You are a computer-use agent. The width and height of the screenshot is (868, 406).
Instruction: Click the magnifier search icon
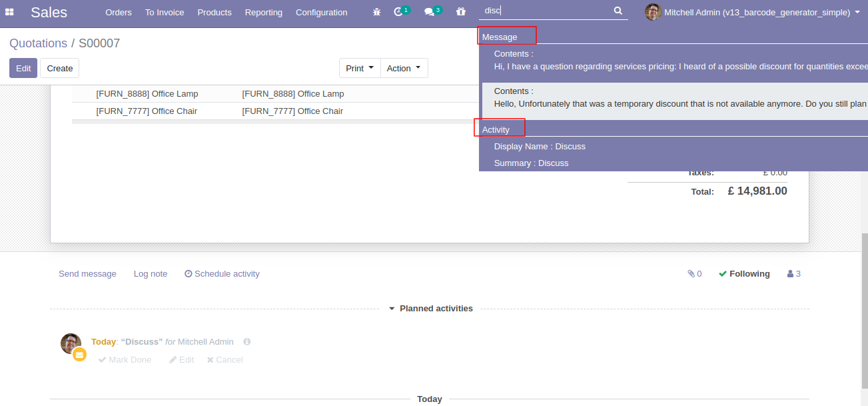pos(618,11)
